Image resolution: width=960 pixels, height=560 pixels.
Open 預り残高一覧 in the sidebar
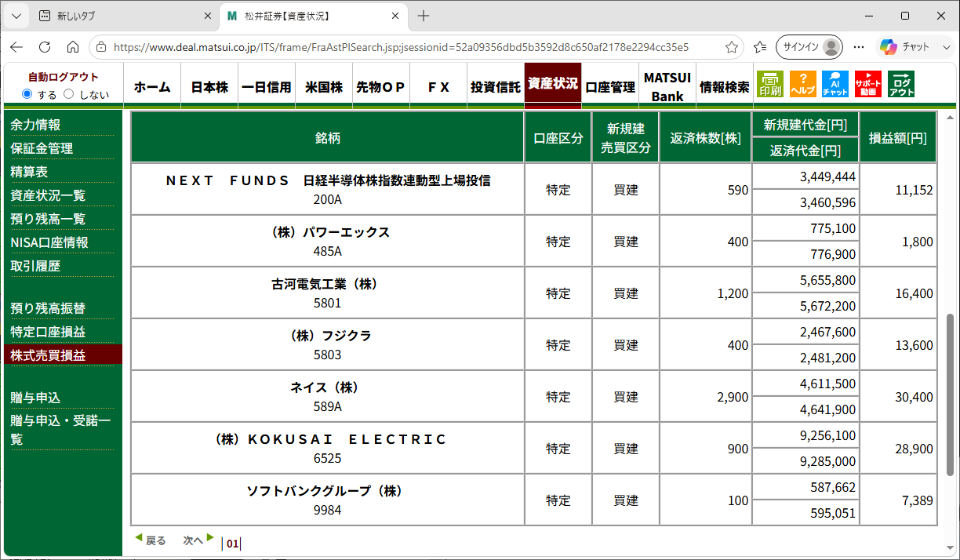[48, 219]
